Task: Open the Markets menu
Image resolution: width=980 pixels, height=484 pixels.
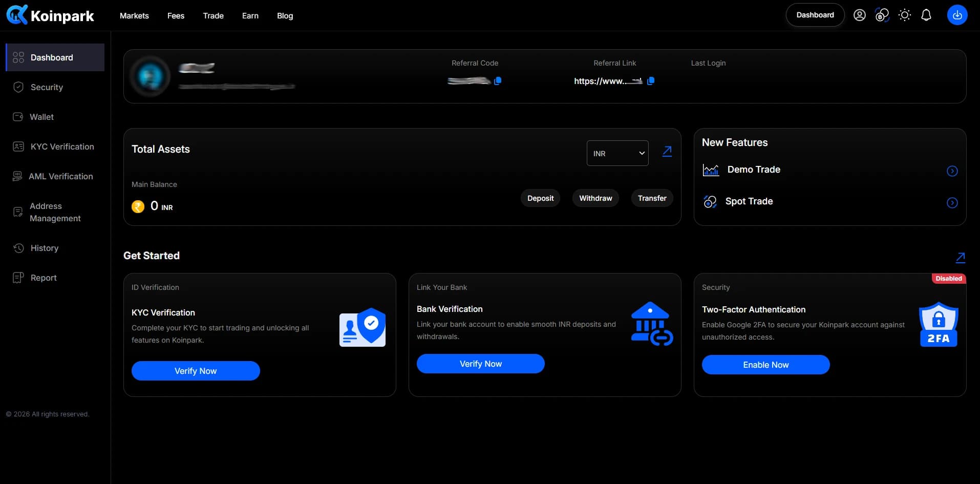Action: [134, 16]
